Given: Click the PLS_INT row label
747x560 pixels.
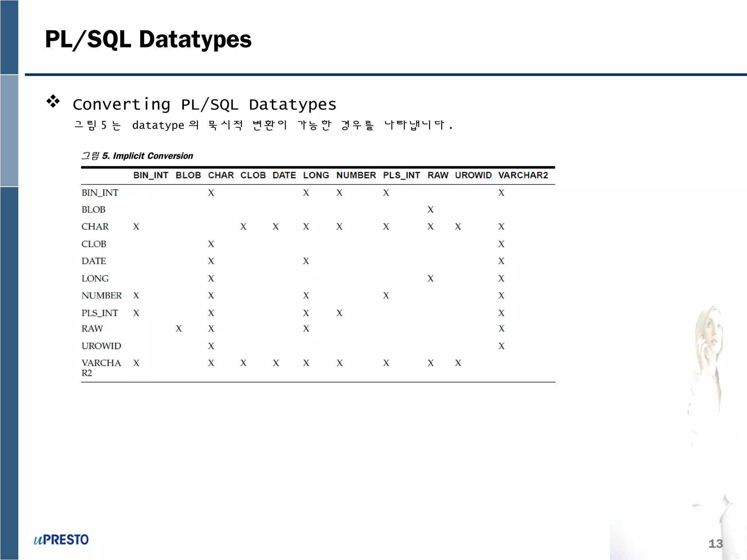Looking at the screenshot, I should pos(100,313).
